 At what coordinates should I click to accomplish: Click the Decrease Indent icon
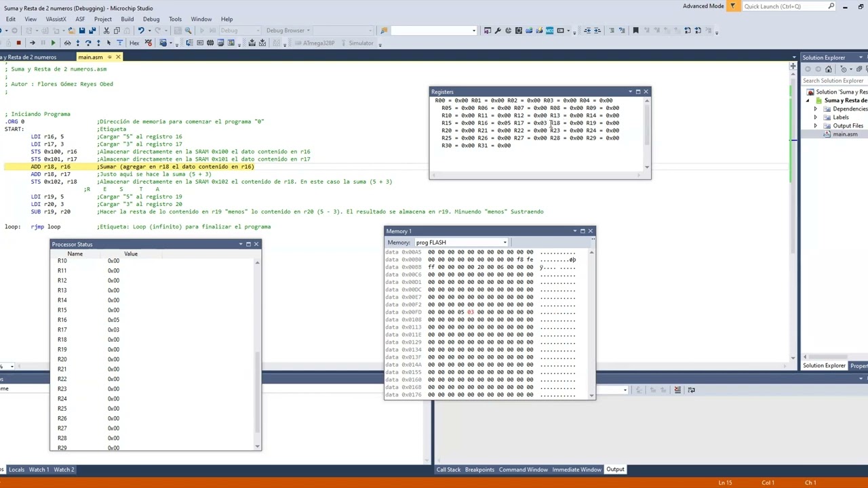pyautogui.click(x=587, y=30)
